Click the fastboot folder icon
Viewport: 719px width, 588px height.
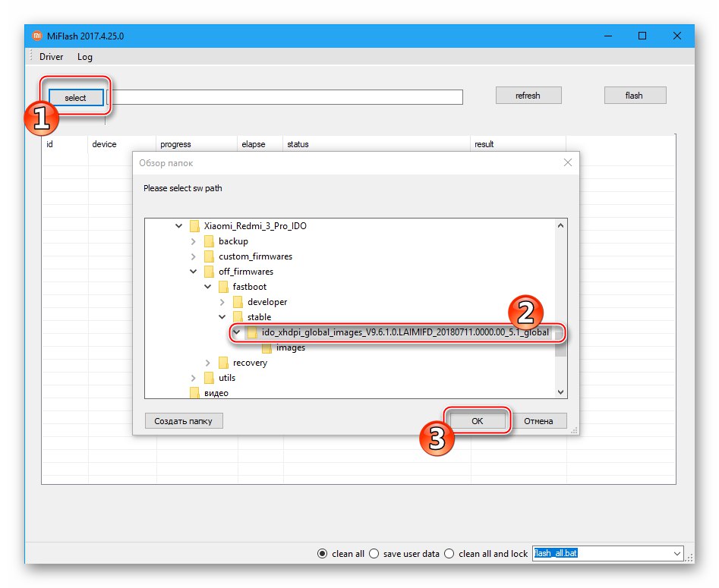coord(223,287)
